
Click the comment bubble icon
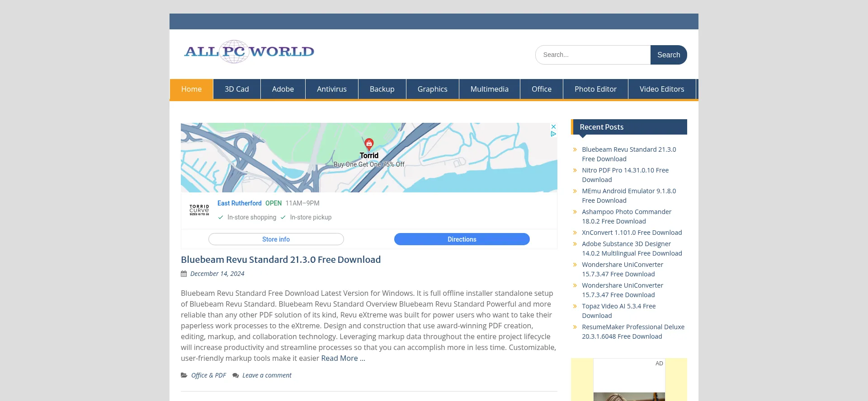(236, 375)
